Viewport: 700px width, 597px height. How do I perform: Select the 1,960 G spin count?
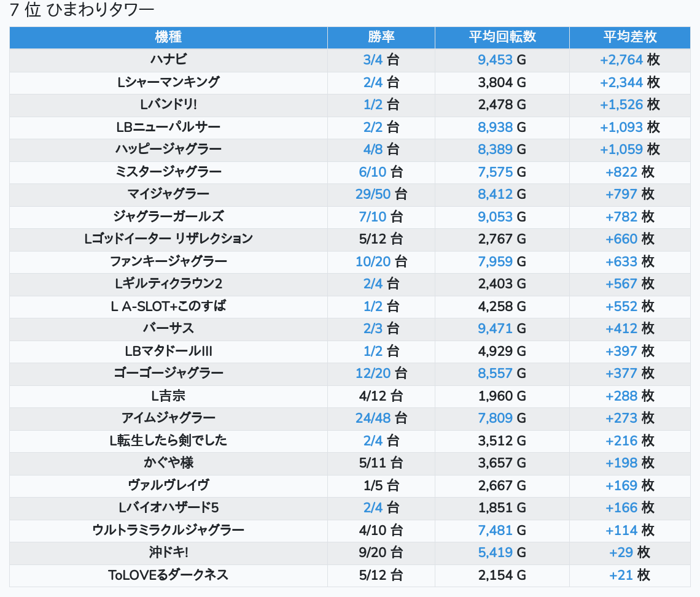pyautogui.click(x=502, y=396)
